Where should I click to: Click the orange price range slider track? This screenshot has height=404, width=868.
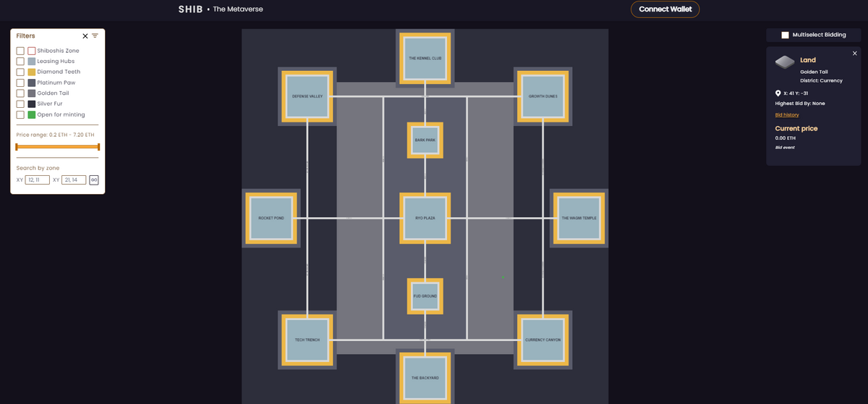[57, 147]
